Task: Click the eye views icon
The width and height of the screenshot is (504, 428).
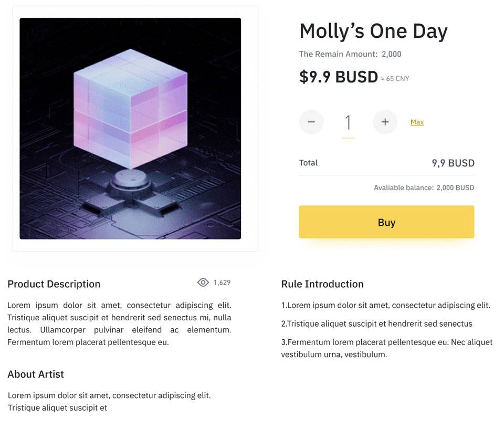Action: (203, 283)
